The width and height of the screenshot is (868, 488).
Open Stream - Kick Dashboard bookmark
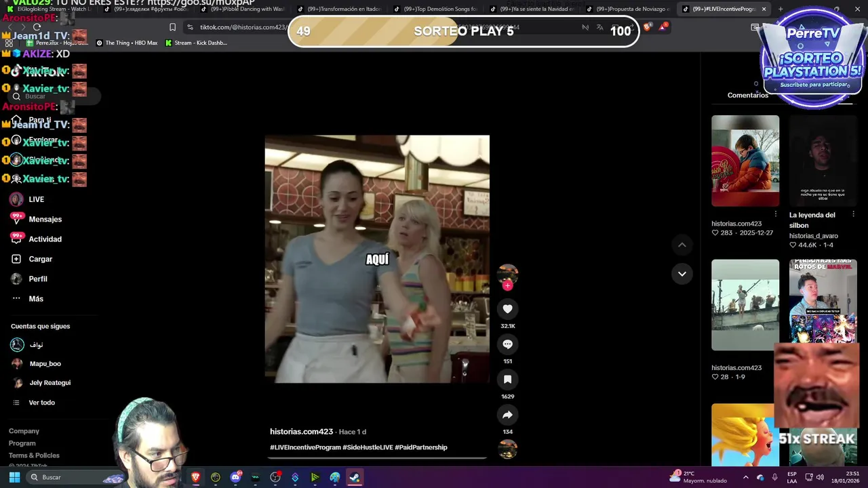coord(196,43)
